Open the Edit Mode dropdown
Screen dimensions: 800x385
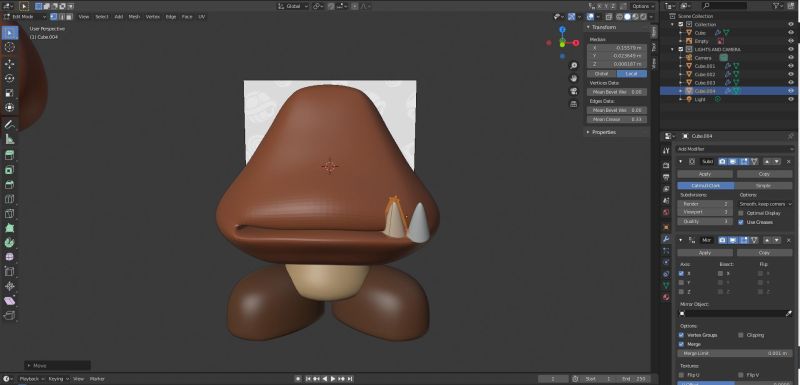point(25,16)
